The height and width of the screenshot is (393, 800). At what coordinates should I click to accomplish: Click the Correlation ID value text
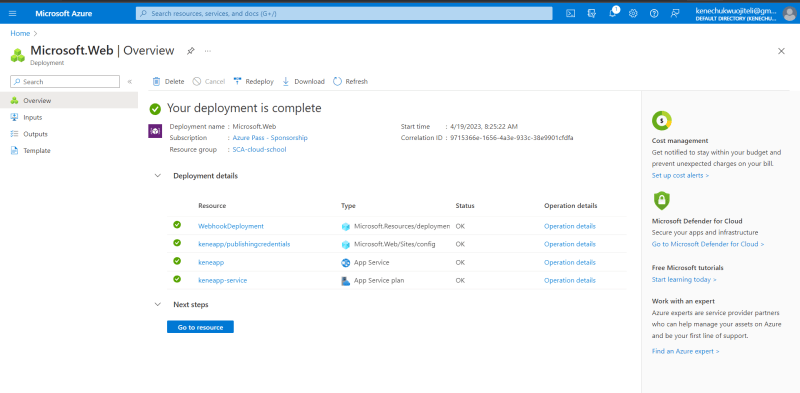point(512,138)
